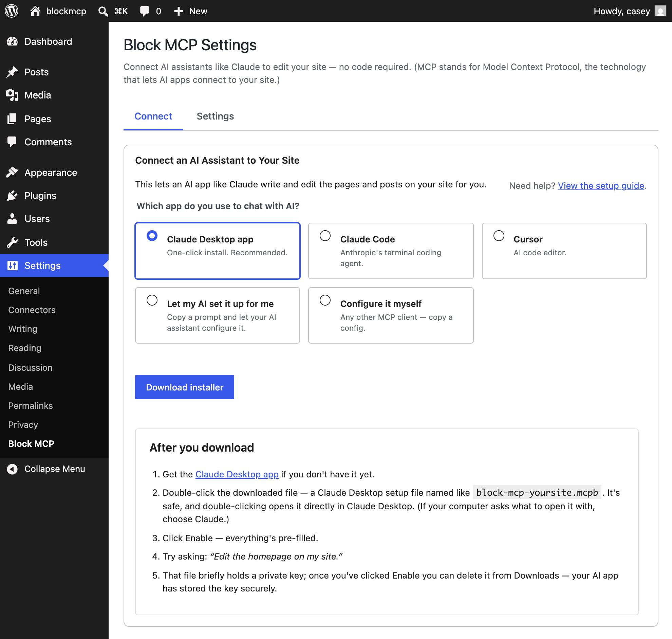Open General settings submenu
The width and height of the screenshot is (672, 639).
coord(24,291)
